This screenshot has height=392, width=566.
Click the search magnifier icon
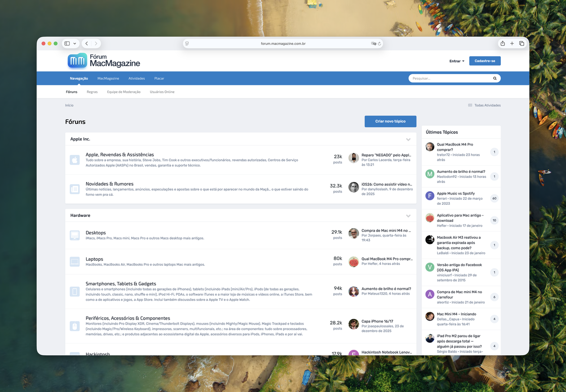click(495, 79)
